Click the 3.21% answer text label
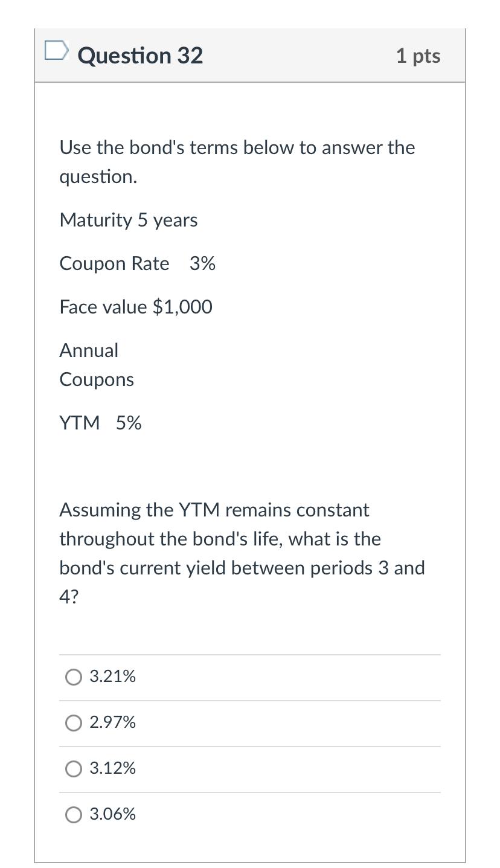The height and width of the screenshot is (868, 500). coord(112,677)
